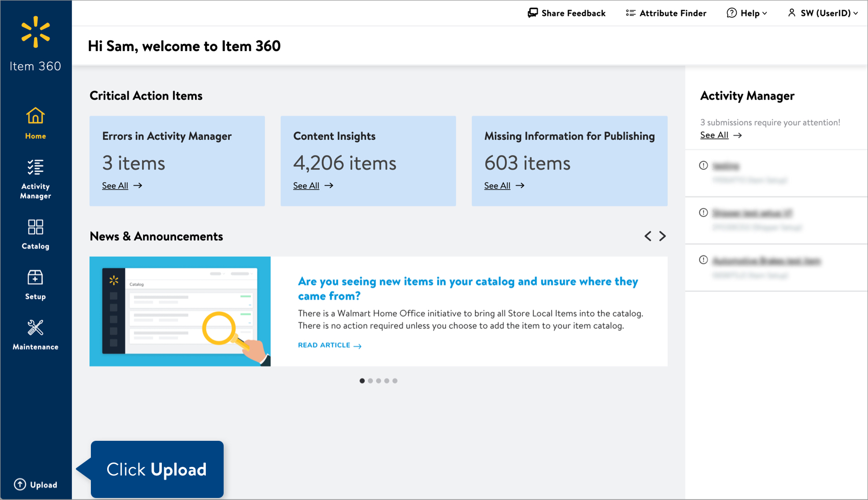Open Catalog label in sidebar
The height and width of the screenshot is (500, 868).
[x=35, y=246]
